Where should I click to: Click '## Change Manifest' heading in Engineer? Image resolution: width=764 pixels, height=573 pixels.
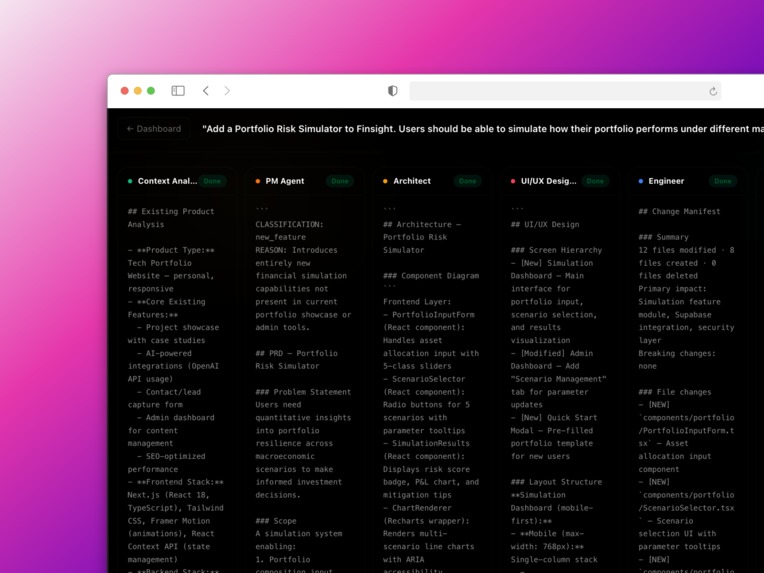[679, 211]
